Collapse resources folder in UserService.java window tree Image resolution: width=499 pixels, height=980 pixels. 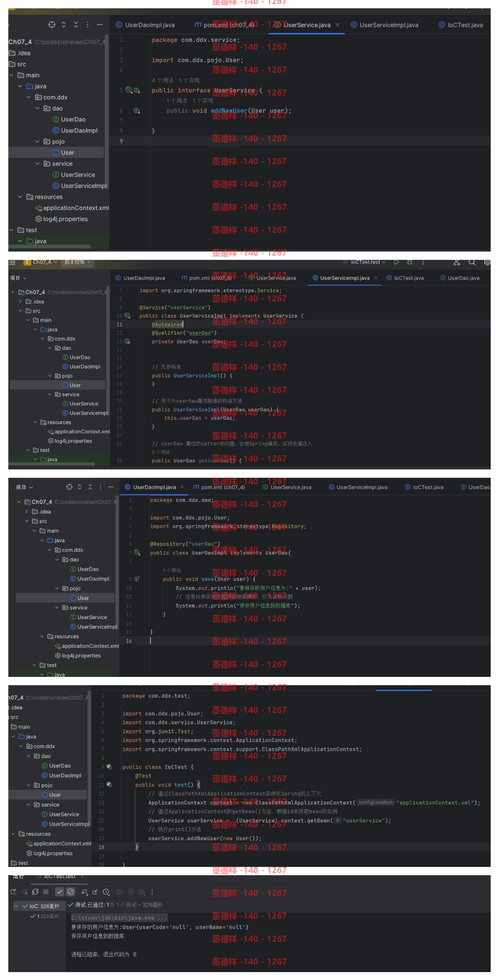click(20, 197)
